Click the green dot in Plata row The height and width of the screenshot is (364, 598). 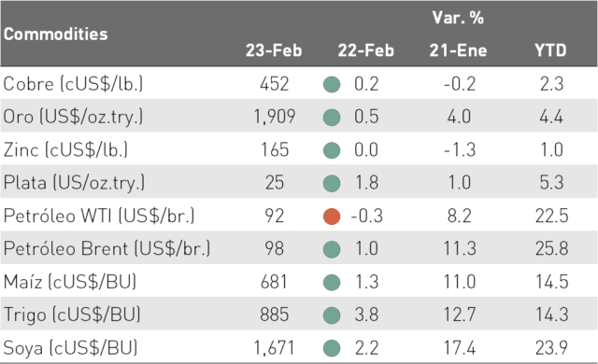coord(332,183)
